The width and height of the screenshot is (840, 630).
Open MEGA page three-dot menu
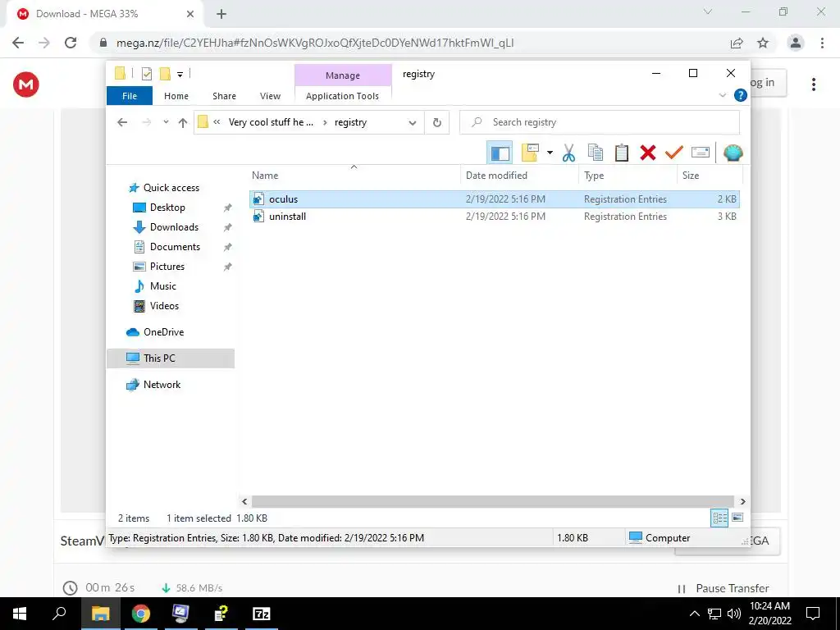pyautogui.click(x=813, y=84)
